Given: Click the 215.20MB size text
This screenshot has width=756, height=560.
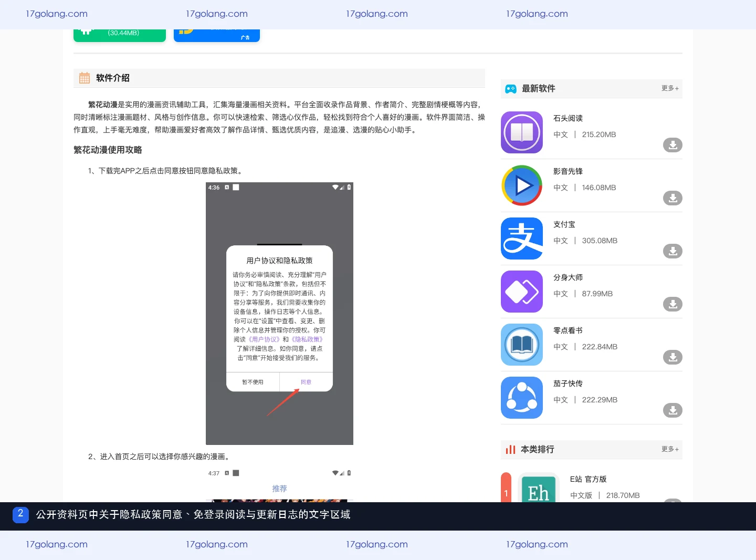Looking at the screenshot, I should (x=599, y=134).
